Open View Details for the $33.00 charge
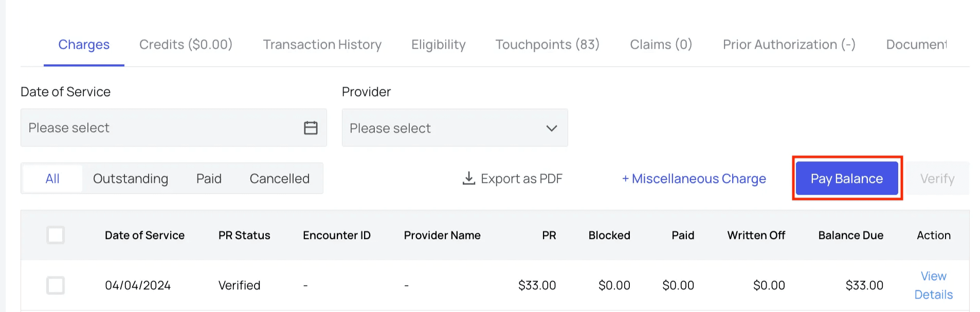The width and height of the screenshot is (980, 312). 933,285
